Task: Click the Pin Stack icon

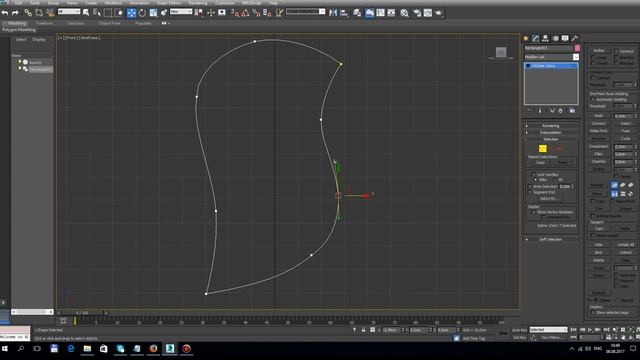Action: tap(529, 111)
